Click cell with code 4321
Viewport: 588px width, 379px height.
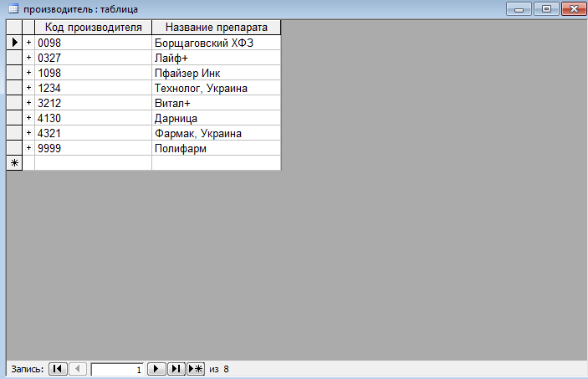[x=94, y=132]
